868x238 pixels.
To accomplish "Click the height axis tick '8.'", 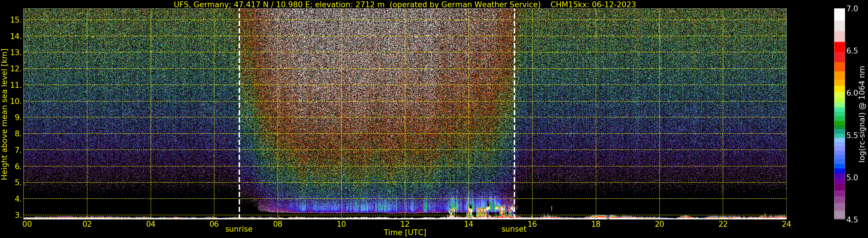I will pos(18,134).
